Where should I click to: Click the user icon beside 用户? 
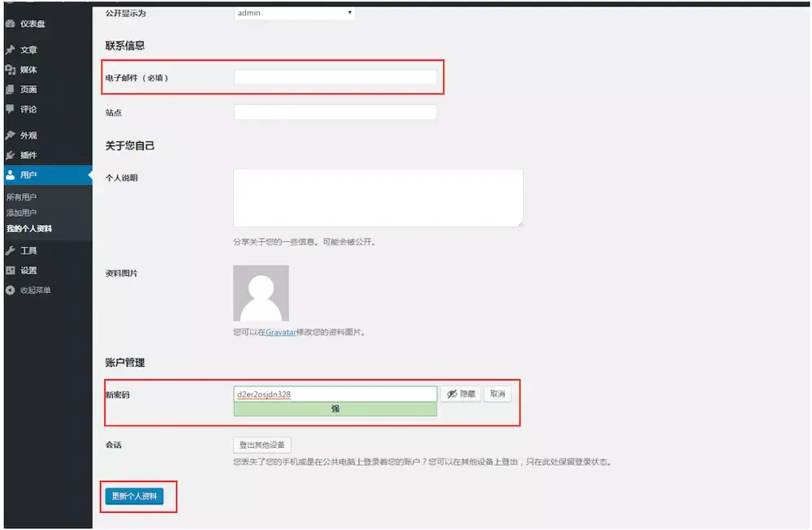[x=10, y=175]
